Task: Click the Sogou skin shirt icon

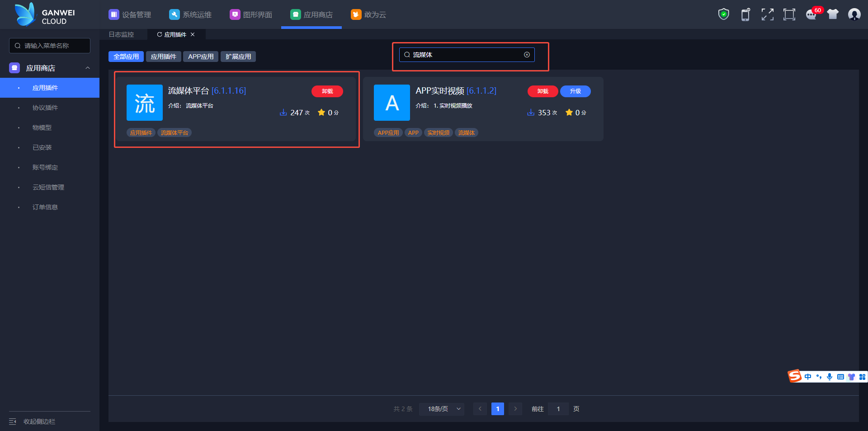Action: tap(851, 377)
